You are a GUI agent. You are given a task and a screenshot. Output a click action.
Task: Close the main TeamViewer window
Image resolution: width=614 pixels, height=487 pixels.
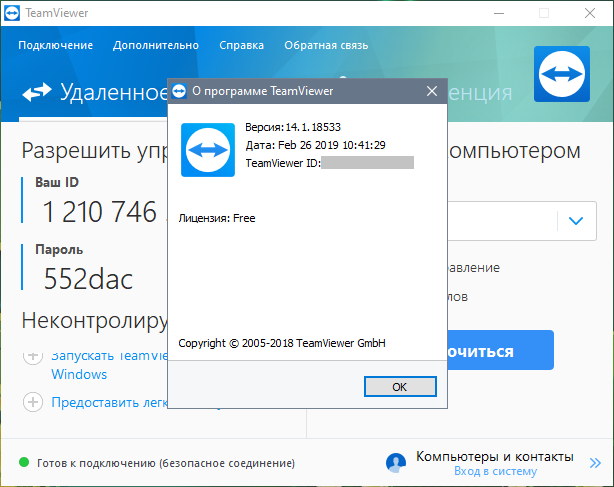click(590, 13)
